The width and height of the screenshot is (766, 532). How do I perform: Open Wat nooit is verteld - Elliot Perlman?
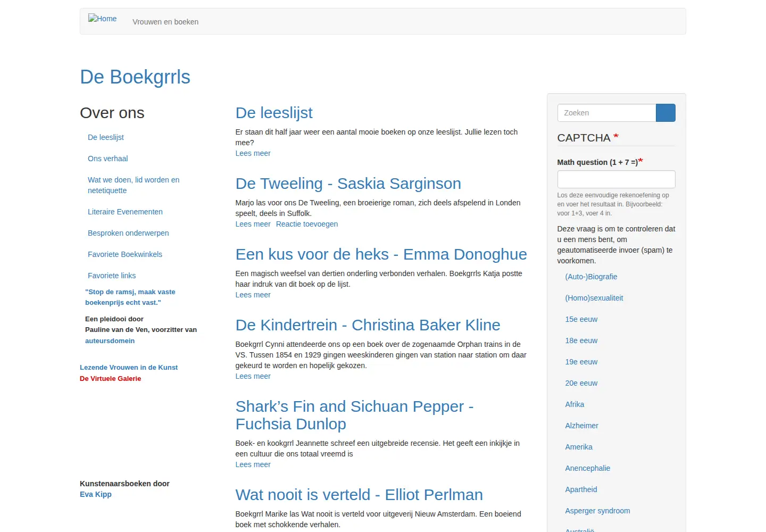point(359,495)
